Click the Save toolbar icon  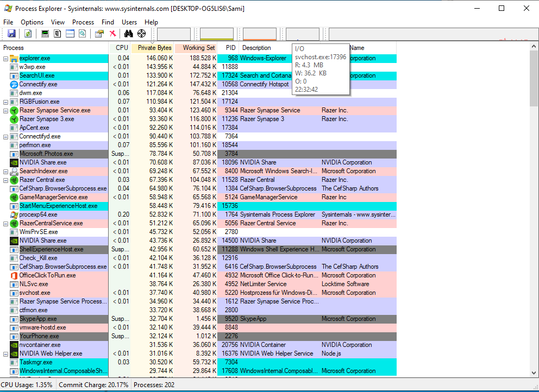click(x=12, y=33)
